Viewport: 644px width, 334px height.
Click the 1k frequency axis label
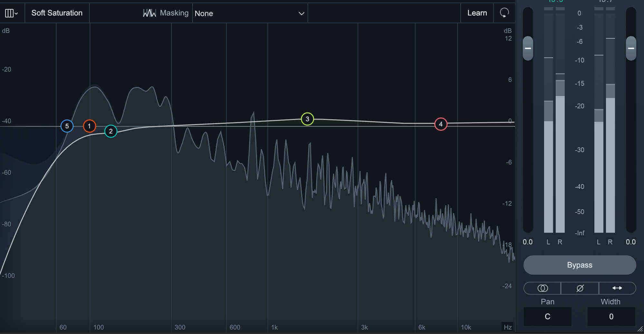pyautogui.click(x=274, y=327)
